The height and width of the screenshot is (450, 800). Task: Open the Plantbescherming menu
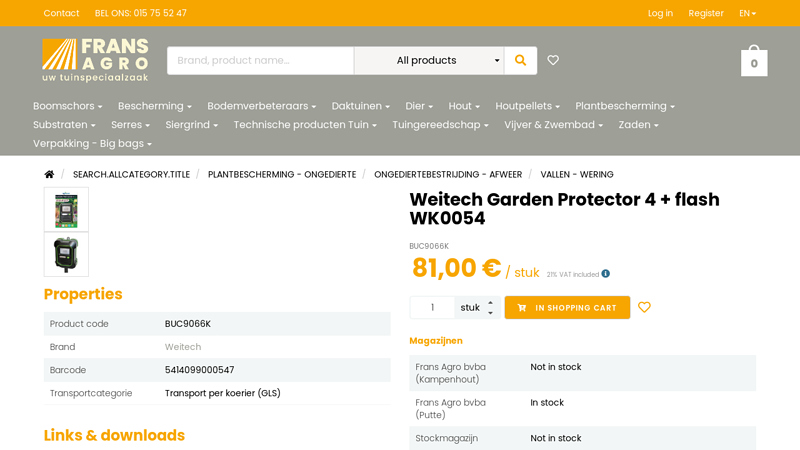(x=624, y=106)
